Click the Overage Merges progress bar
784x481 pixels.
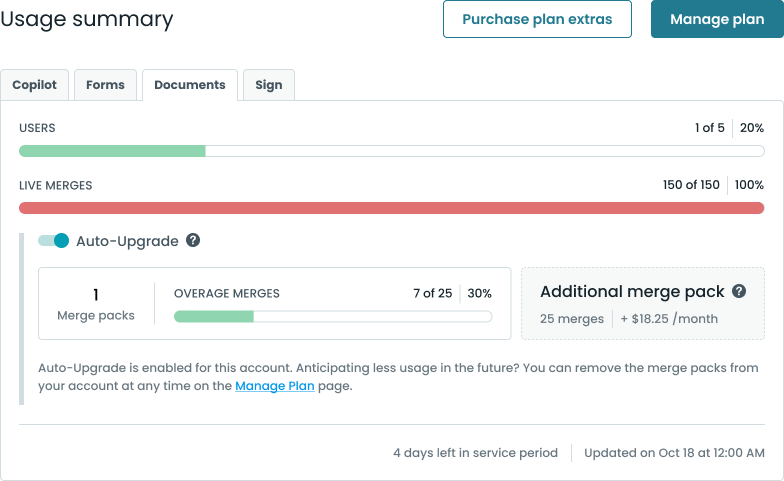332,316
